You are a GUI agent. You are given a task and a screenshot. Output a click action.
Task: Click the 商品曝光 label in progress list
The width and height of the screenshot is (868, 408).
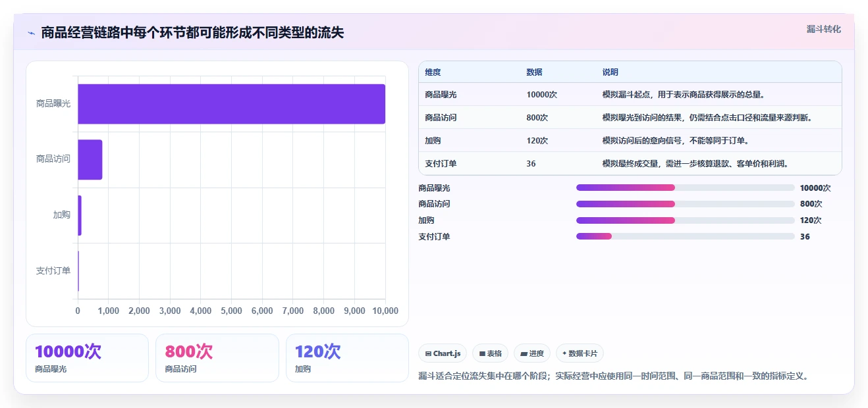click(x=435, y=188)
